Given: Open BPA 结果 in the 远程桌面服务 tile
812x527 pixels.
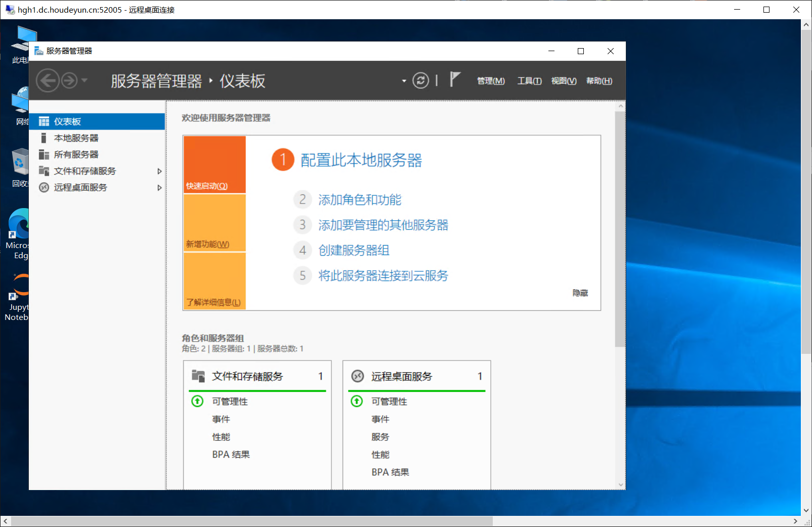Looking at the screenshot, I should pyautogui.click(x=391, y=472).
